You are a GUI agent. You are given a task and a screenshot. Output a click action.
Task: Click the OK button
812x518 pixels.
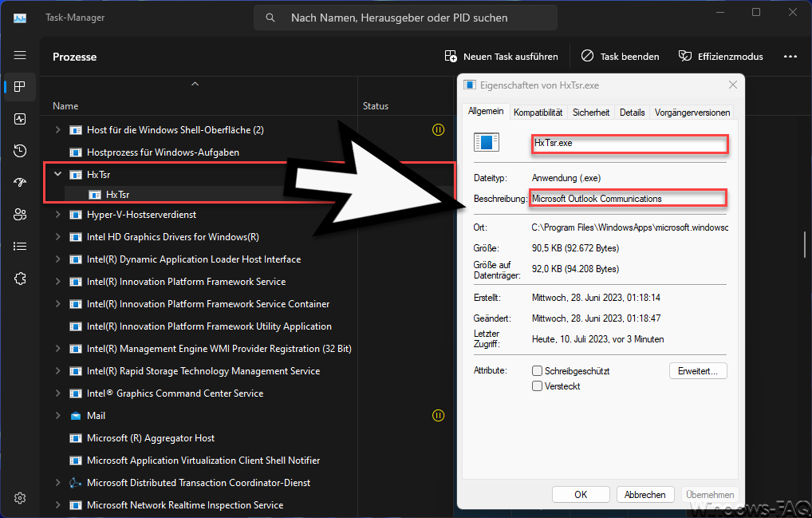coord(581,495)
